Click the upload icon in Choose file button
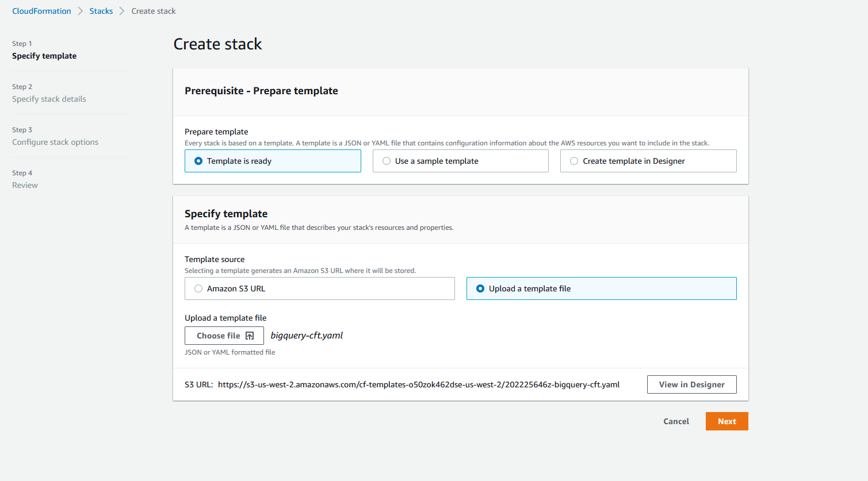868x481 pixels. click(x=249, y=336)
